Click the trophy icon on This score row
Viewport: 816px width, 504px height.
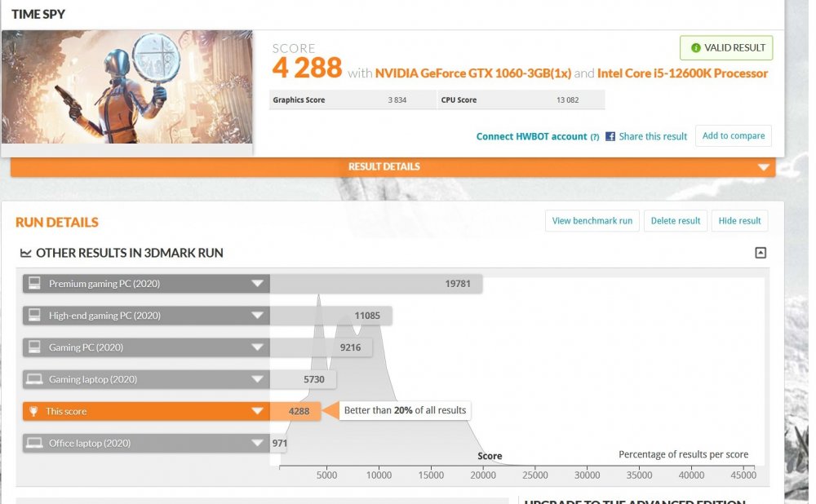pos(33,411)
